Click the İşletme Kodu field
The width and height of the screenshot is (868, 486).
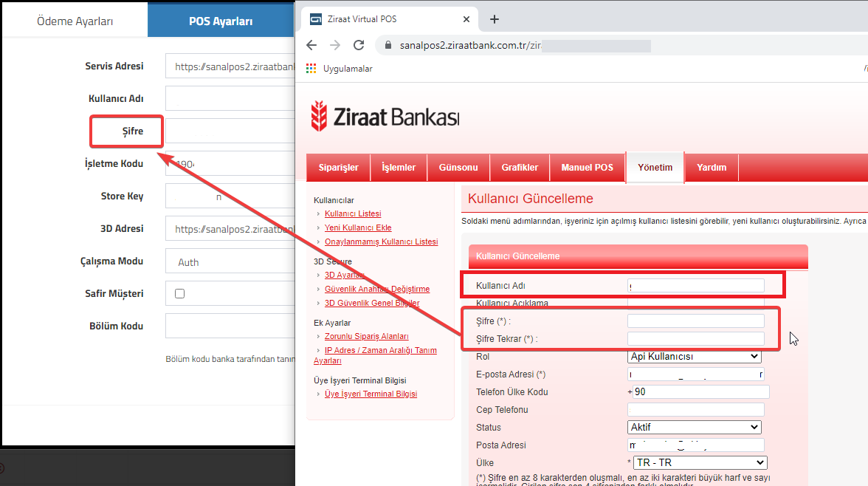(x=230, y=164)
